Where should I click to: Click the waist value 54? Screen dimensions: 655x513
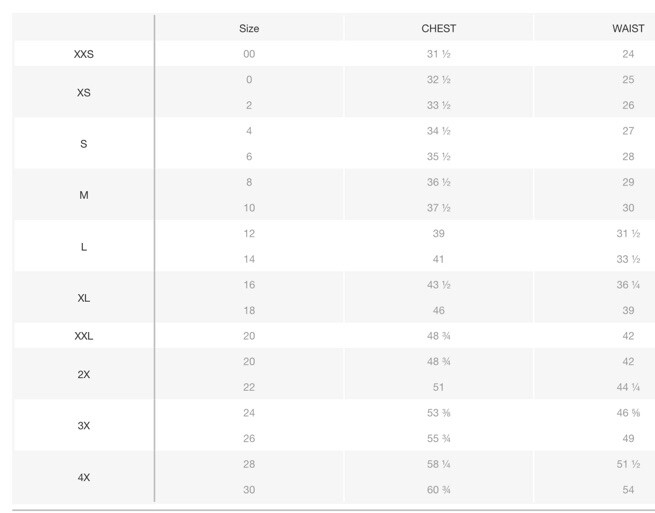pos(628,490)
